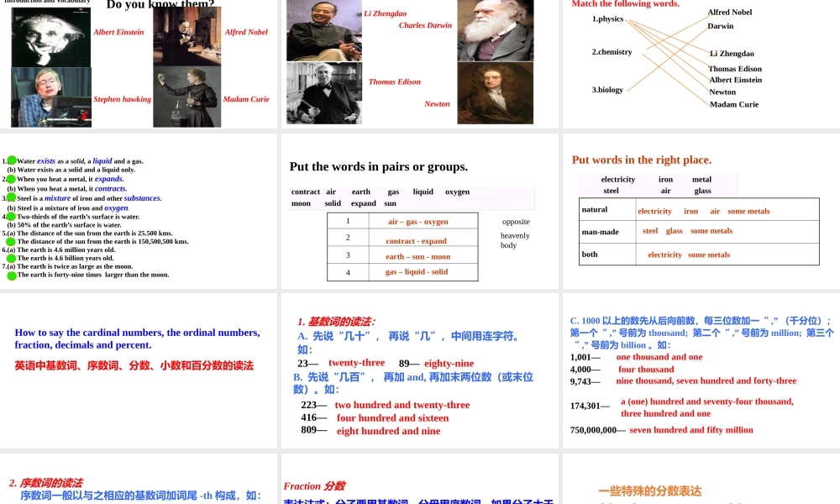The width and height of the screenshot is (840, 504).
Task: Click 'eight hundred and nine' example
Action: (x=388, y=431)
